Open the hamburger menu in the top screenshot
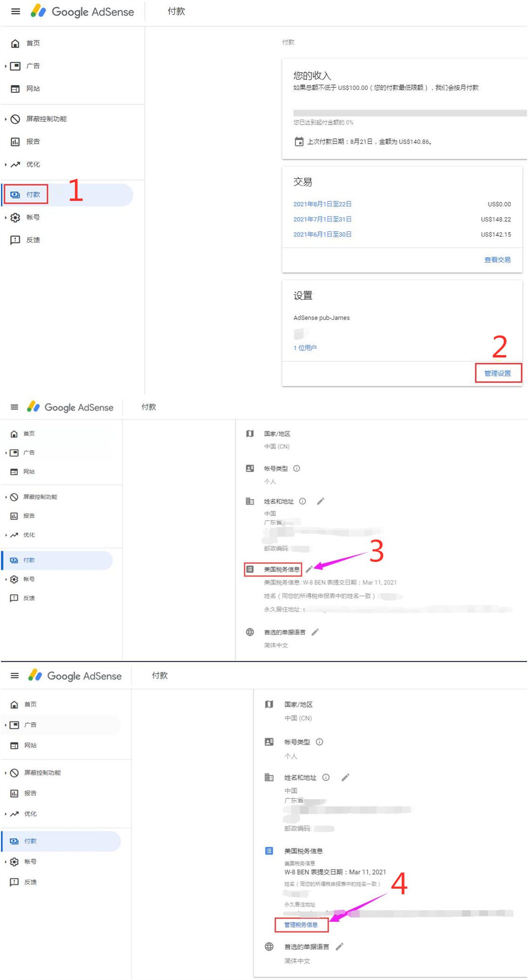Screen dimensions: 528x980 (x=15, y=12)
